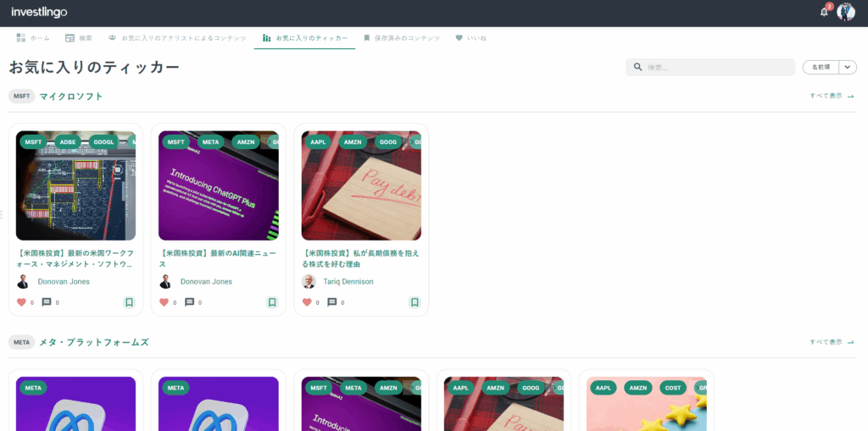The height and width of the screenshot is (431, 868).
Task: Click MSFT tag on ChatGPT card in メタ row
Action: click(320, 388)
